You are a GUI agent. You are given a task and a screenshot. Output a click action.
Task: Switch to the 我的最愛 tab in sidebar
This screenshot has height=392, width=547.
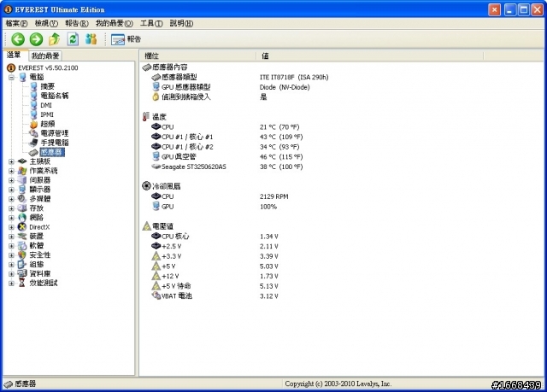tap(45, 56)
